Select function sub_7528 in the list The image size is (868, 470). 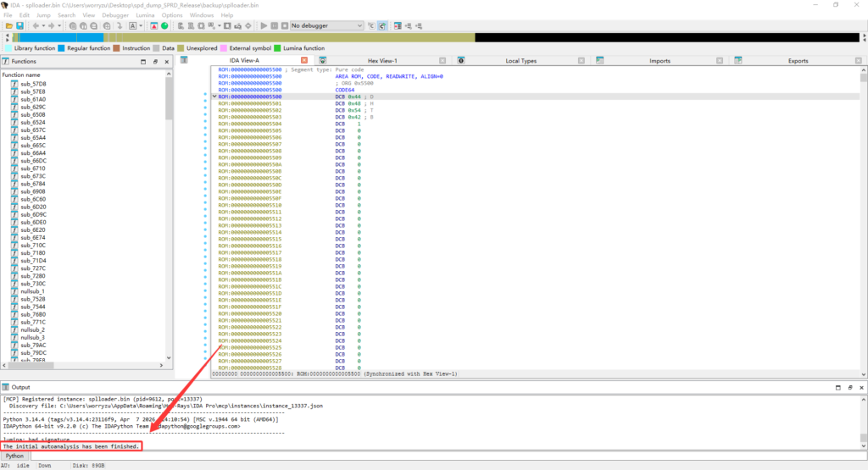coord(33,299)
